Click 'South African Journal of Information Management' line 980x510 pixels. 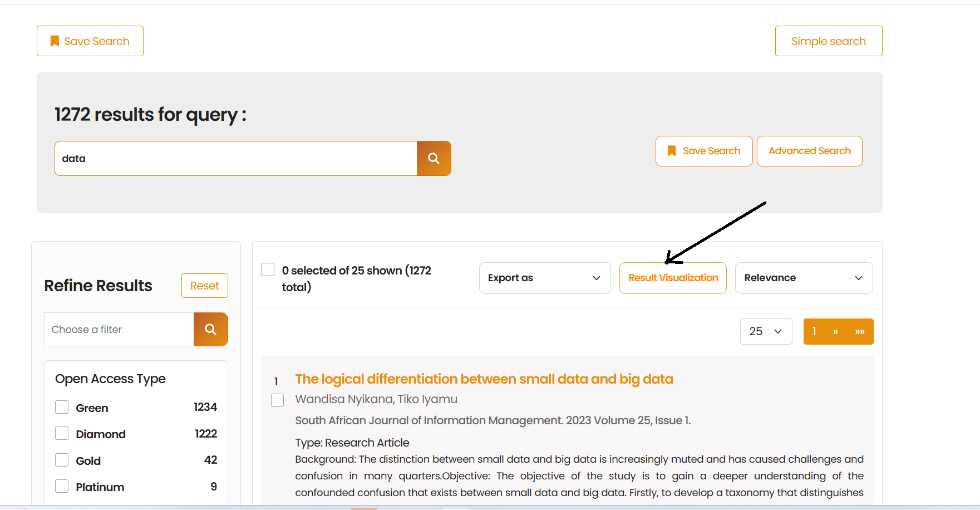[x=493, y=420]
